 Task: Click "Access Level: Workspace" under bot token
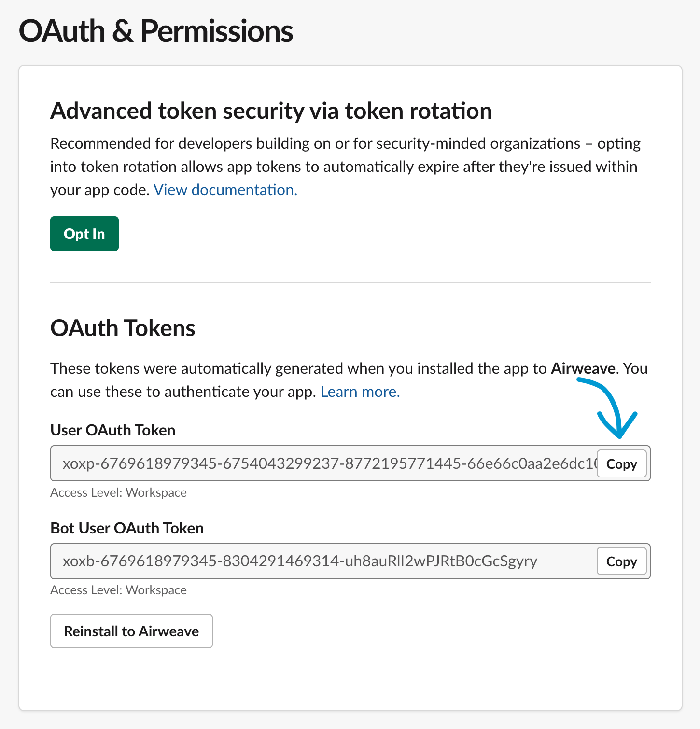[x=118, y=589]
